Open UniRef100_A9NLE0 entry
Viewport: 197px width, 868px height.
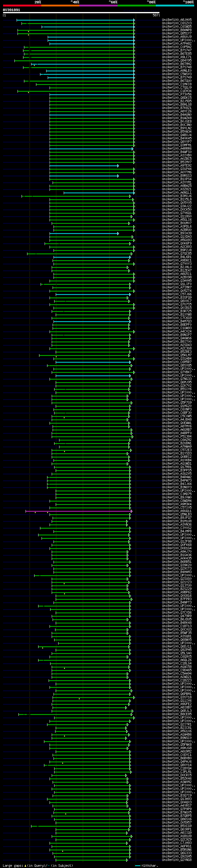[177, 71]
